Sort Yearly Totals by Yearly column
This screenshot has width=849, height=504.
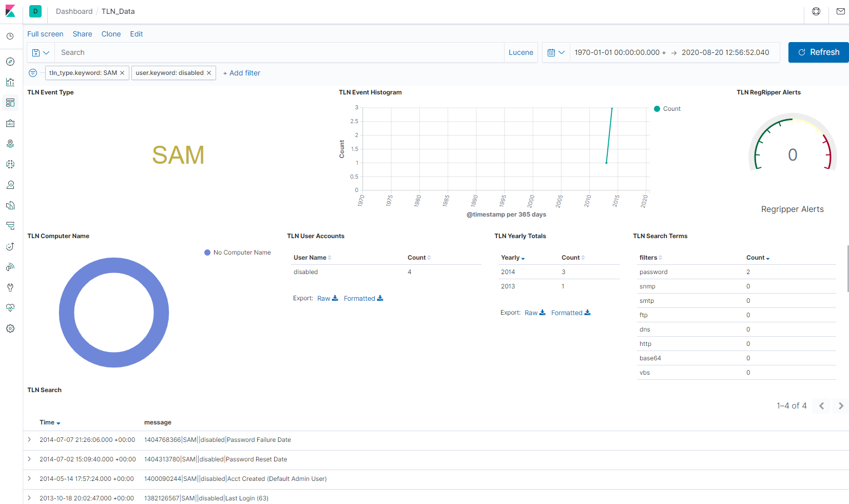[x=513, y=258]
